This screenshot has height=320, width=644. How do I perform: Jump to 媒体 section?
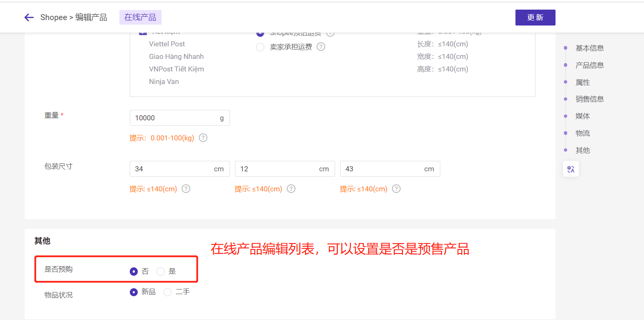tap(583, 116)
